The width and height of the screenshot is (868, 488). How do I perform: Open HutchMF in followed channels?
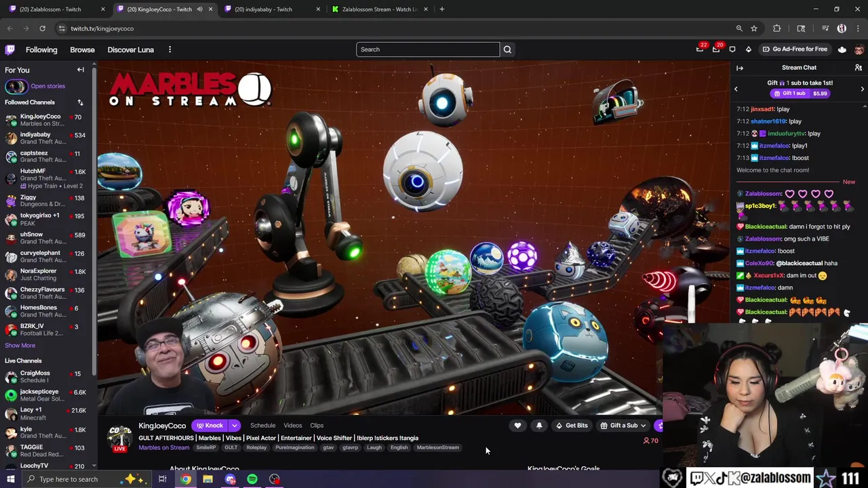[x=47, y=178]
